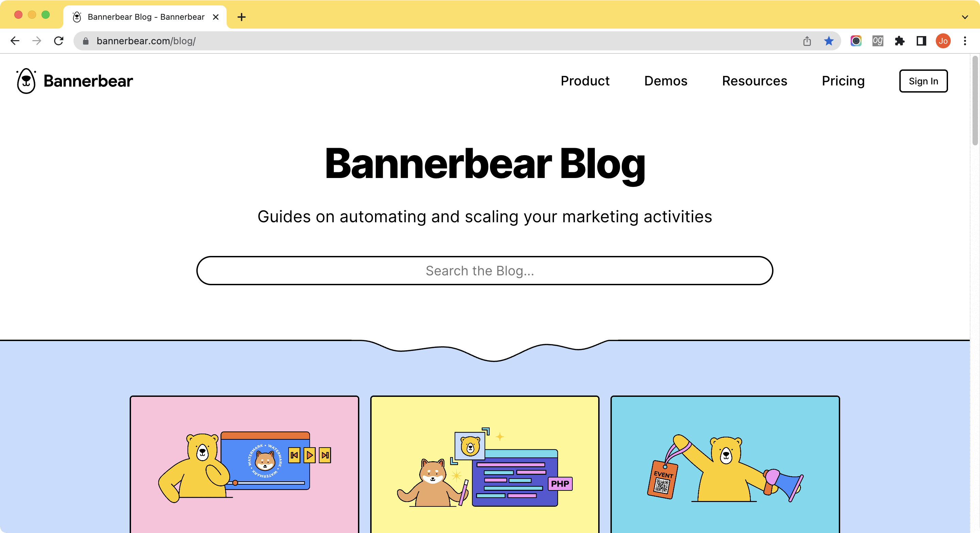Open the Product dropdown menu
This screenshot has width=980, height=533.
coord(585,80)
